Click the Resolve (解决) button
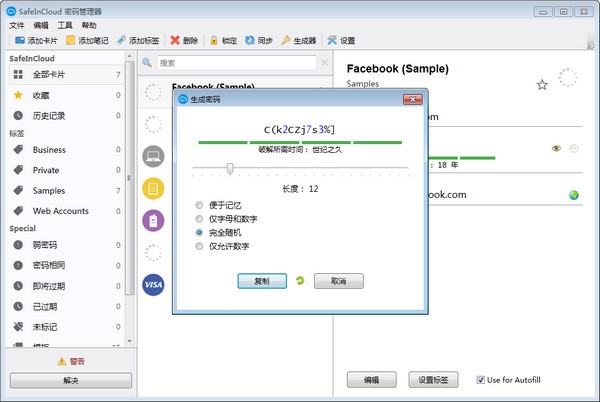Viewport: 600px width, 402px height. 71,381
